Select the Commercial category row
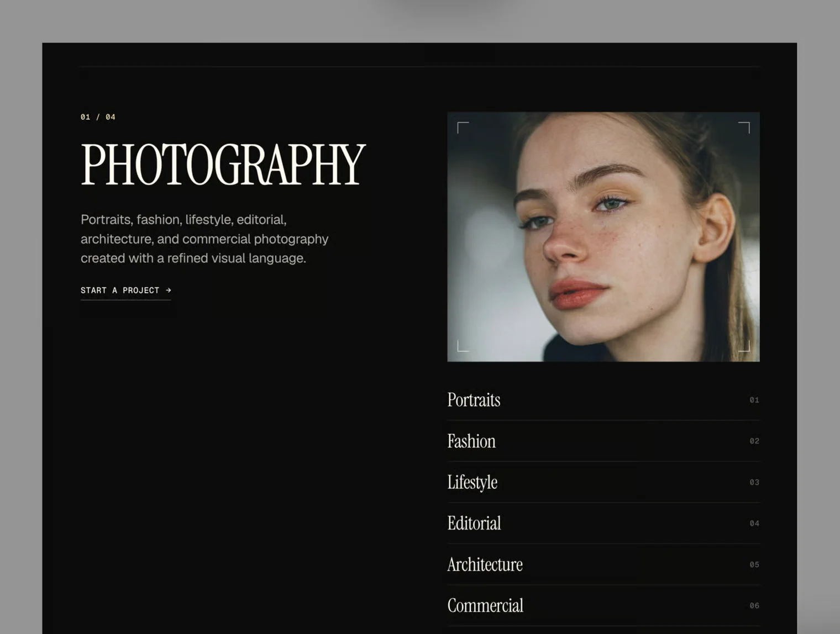 coord(603,606)
